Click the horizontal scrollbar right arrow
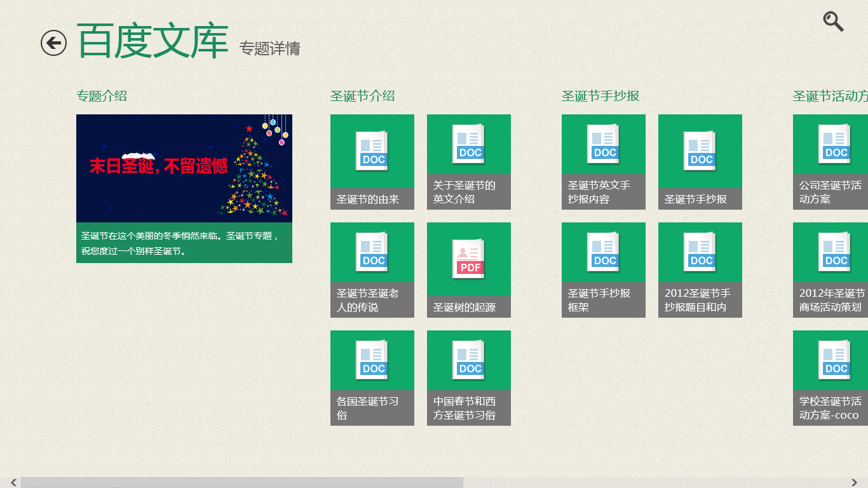This screenshot has height=488, width=868. (x=855, y=483)
